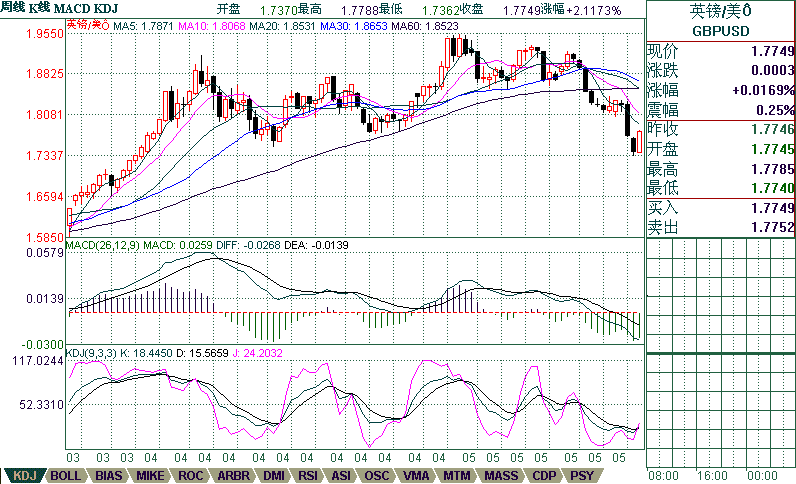
Task: Click the KDJ label in the title bar
Action: pos(106,8)
